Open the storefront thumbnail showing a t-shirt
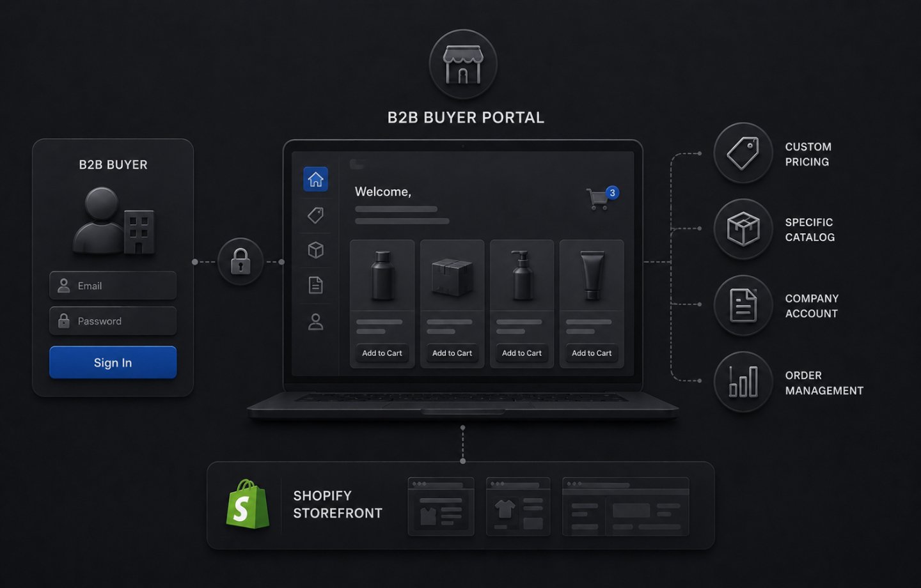 tap(518, 506)
